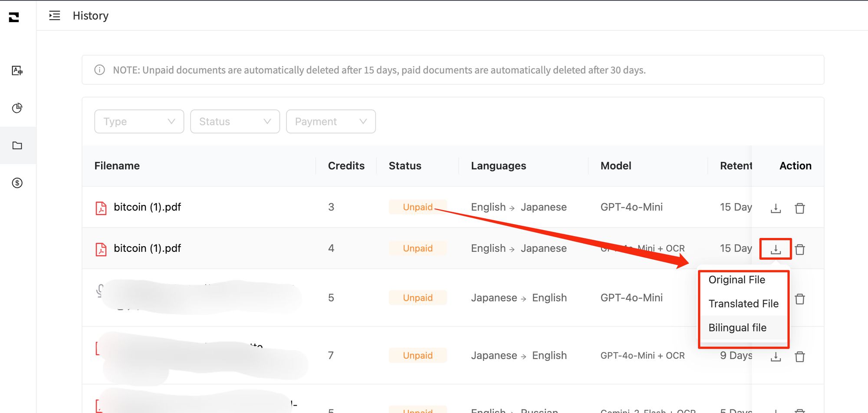The height and width of the screenshot is (413, 868).
Task: Open the billing dollar sidebar icon
Action: click(17, 183)
